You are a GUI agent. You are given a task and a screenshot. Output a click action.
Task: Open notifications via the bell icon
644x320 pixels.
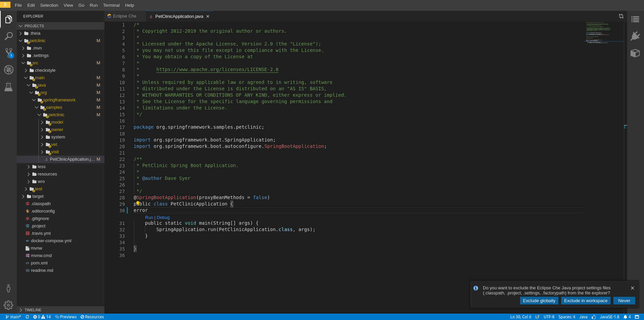point(626,317)
